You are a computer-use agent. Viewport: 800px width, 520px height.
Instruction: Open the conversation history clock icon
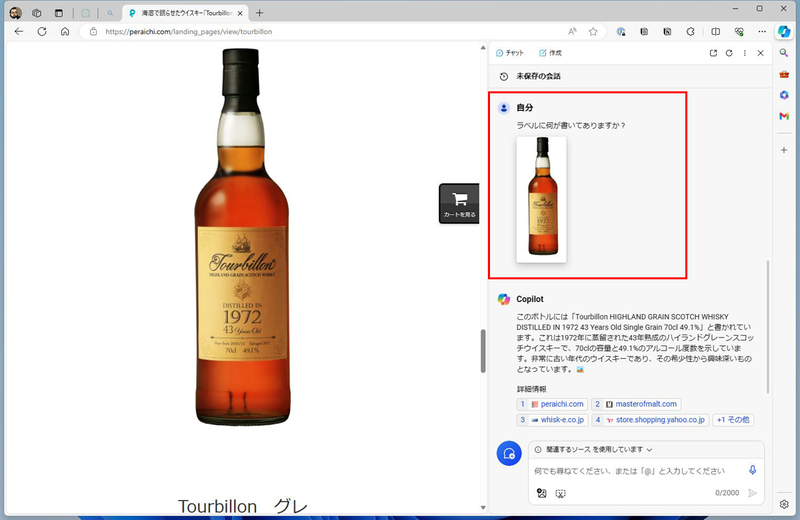pos(504,77)
